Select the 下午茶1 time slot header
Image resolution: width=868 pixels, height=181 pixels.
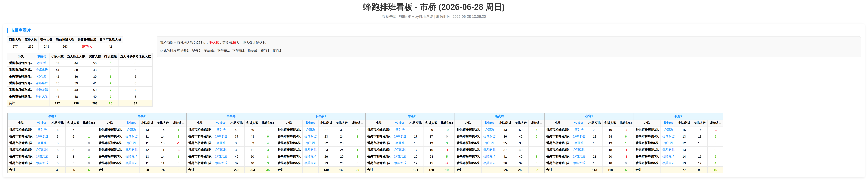[320, 116]
